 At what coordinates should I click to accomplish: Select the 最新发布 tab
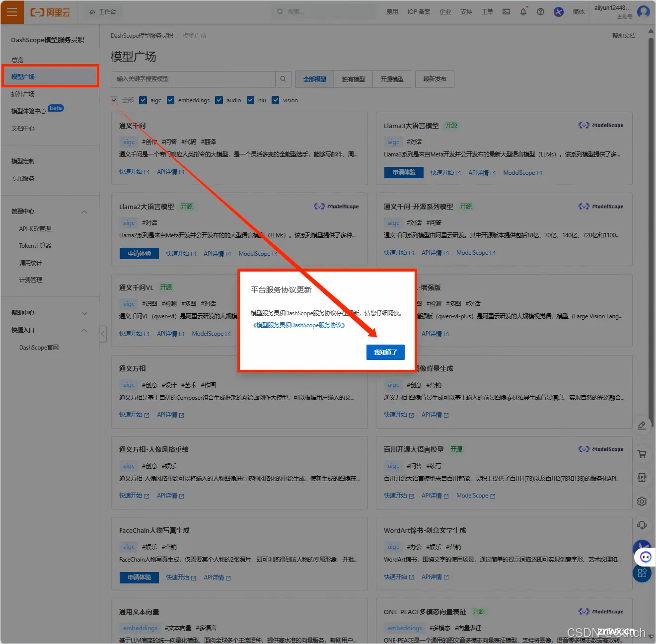tap(435, 79)
